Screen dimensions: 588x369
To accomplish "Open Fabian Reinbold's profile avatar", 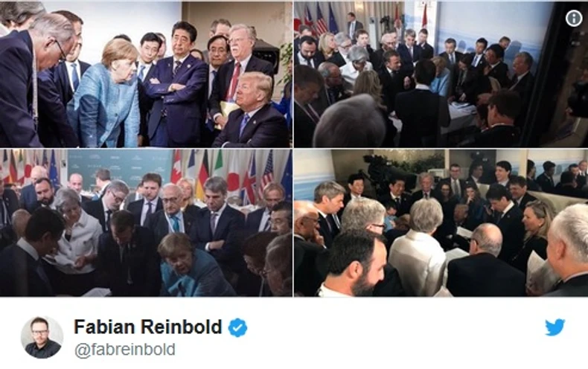I will pyautogui.click(x=42, y=337).
